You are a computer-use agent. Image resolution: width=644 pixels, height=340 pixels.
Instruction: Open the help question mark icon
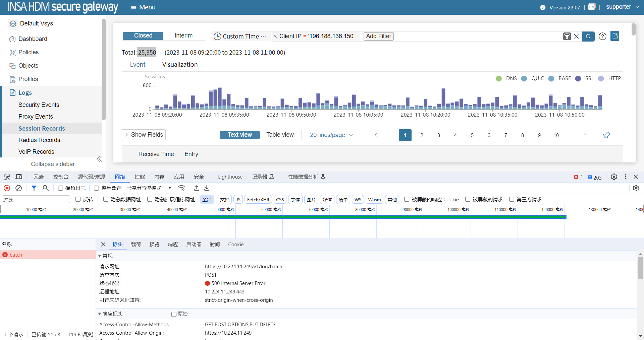[x=602, y=36]
